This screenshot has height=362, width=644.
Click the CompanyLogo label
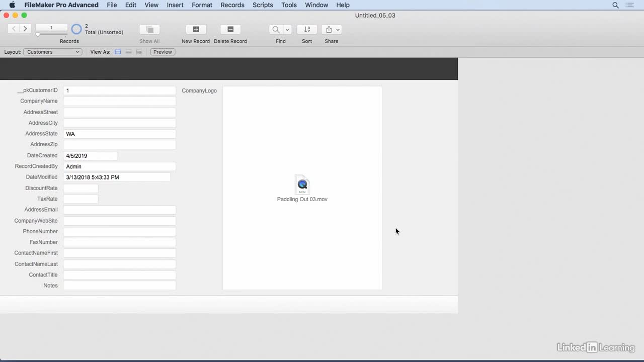click(x=199, y=90)
